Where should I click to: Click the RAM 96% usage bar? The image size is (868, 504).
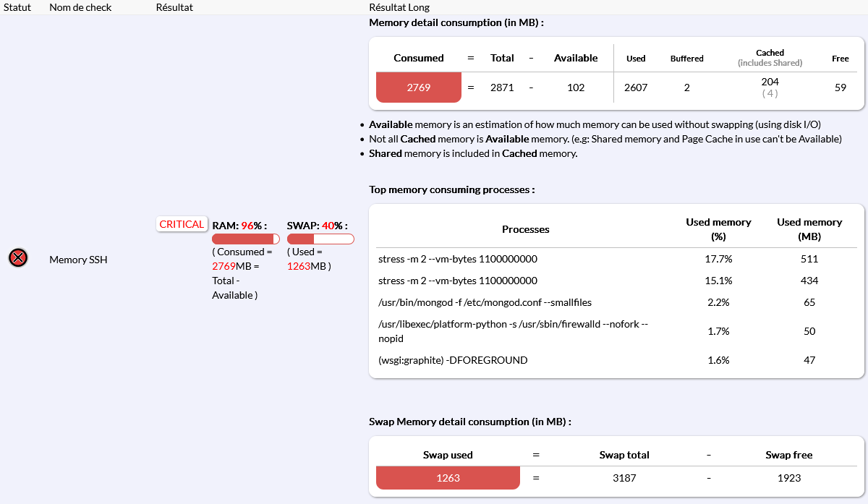pos(245,239)
